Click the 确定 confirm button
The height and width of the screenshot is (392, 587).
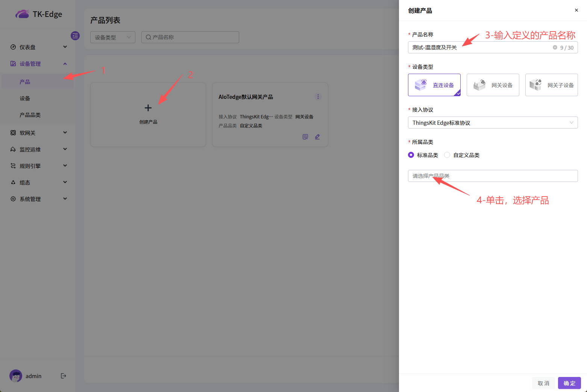[569, 383]
